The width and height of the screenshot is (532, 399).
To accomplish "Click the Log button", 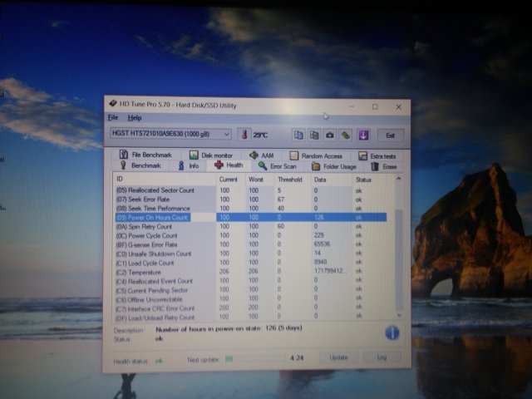I will [382, 357].
